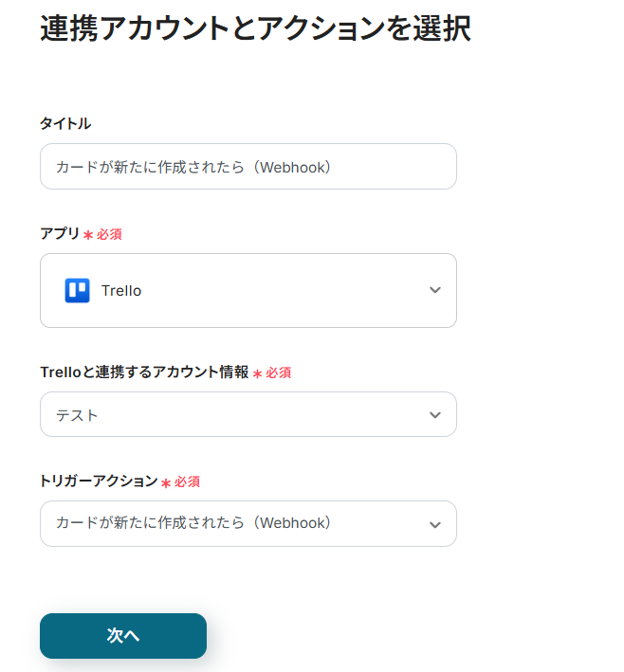
Task: Open the account dropdown arrow beside テスト
Action: pos(435,415)
